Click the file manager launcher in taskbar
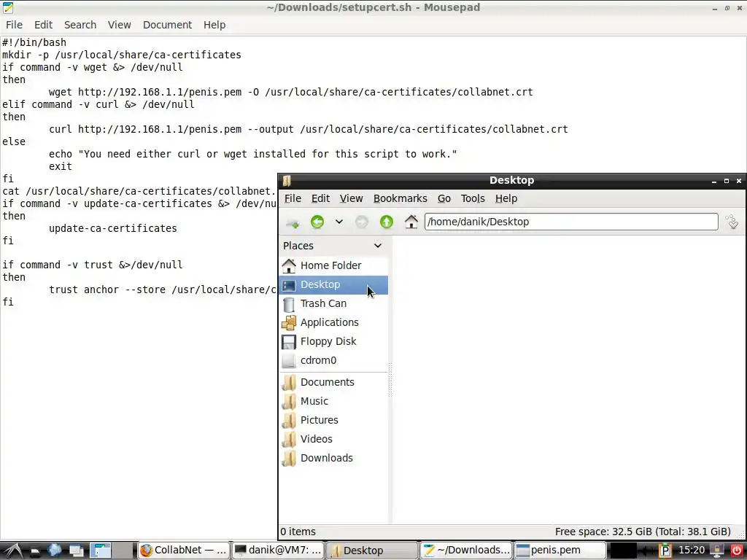Screen dimensions: 747x560 click(35, 551)
